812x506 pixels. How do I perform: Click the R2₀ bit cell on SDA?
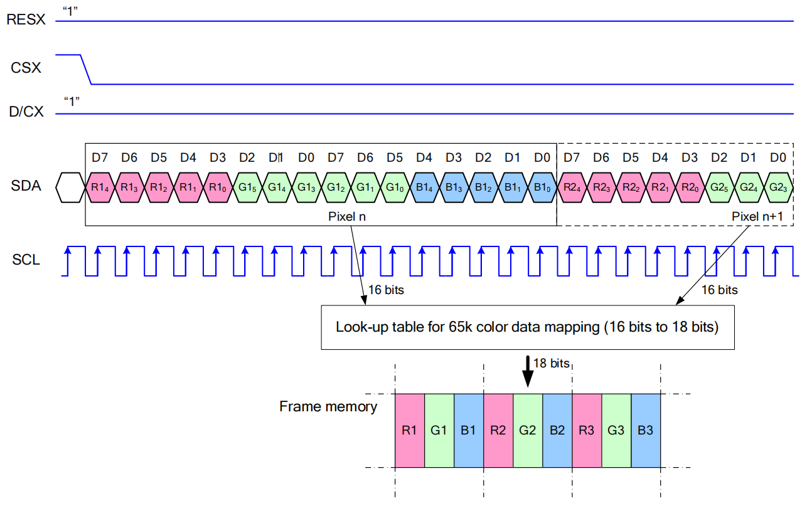click(x=690, y=187)
